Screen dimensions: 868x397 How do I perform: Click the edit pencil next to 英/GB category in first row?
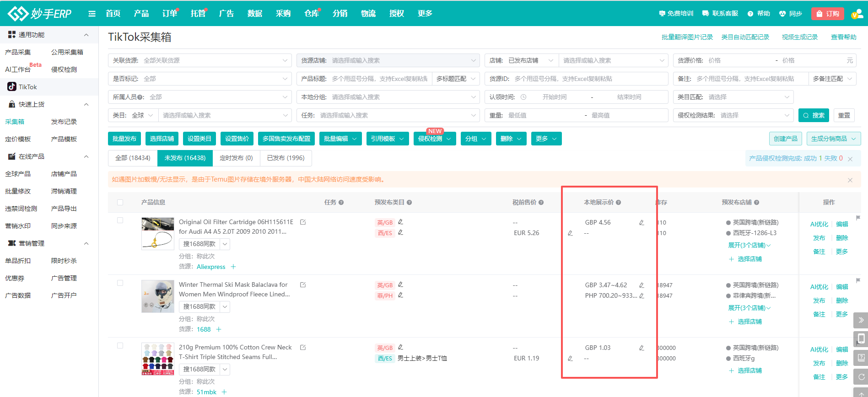pos(400,222)
